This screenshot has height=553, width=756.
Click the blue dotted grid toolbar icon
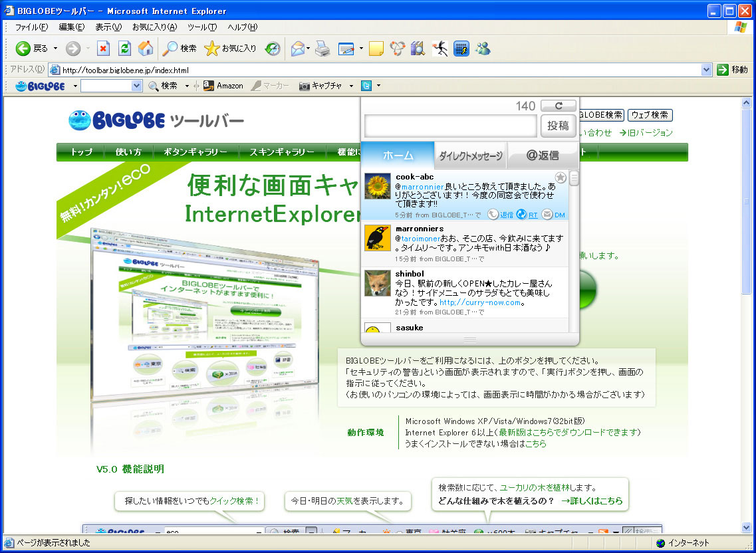pos(461,49)
